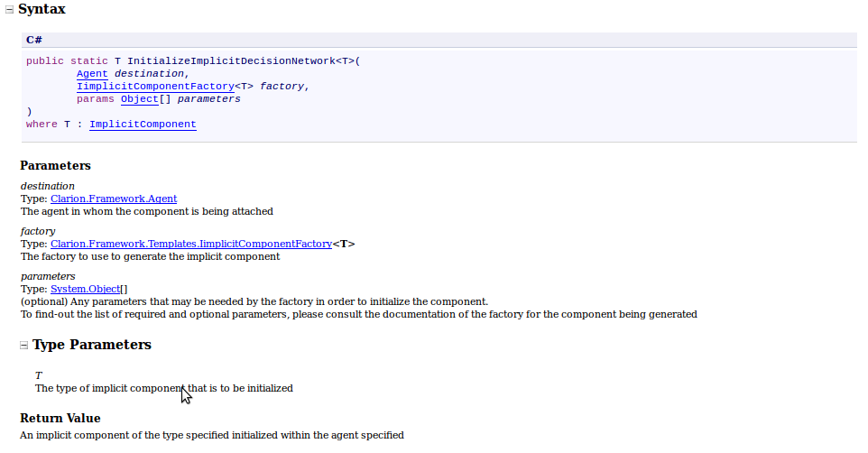Click the italic factory name under Parameters

(38, 231)
